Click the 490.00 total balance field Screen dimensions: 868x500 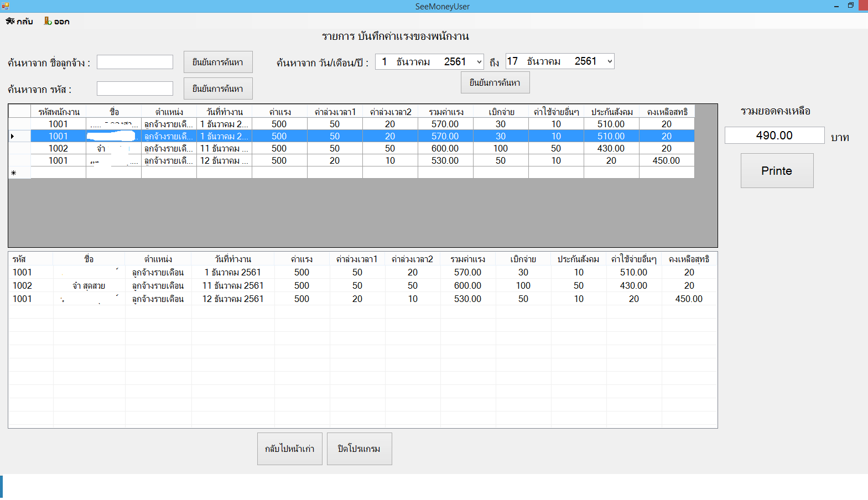click(774, 136)
